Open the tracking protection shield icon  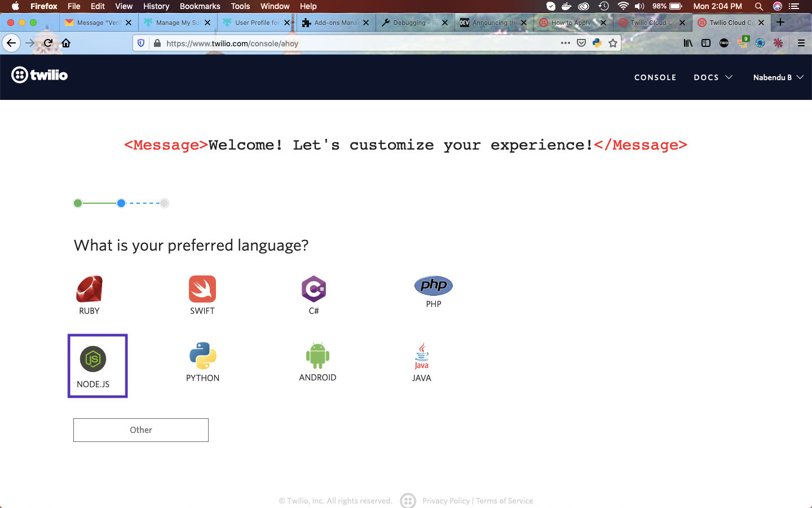142,43
